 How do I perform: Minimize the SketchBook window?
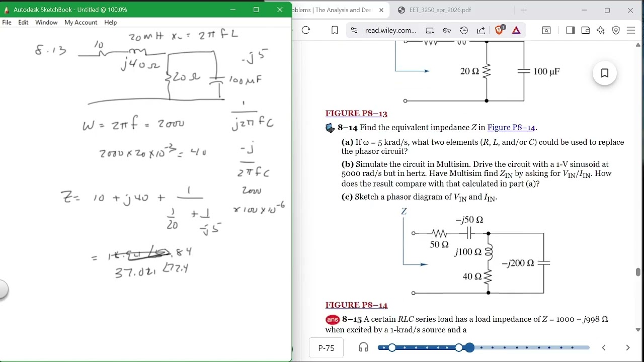(x=233, y=10)
